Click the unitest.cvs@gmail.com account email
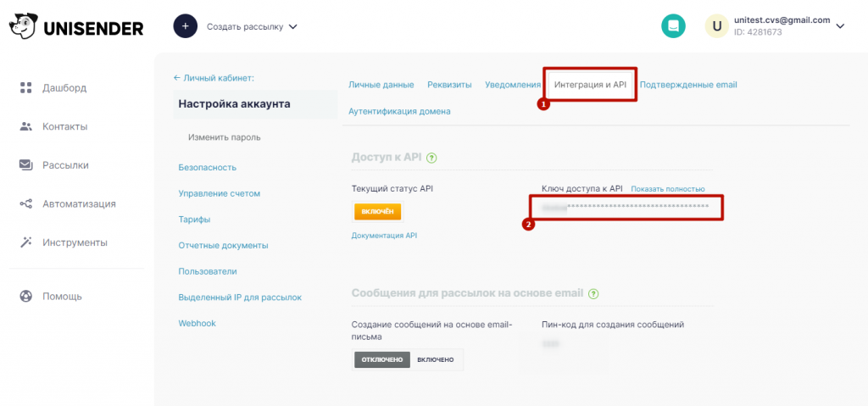Image resolution: width=868 pixels, height=406 pixels. click(x=782, y=20)
